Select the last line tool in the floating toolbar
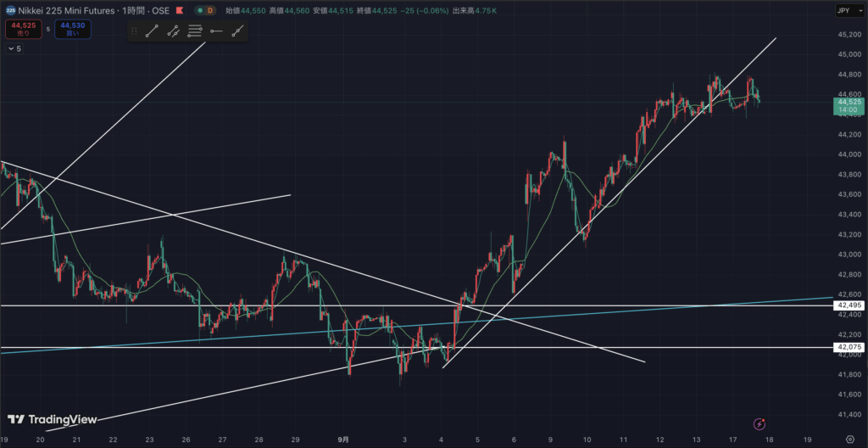The width and height of the screenshot is (868, 448). tap(238, 31)
